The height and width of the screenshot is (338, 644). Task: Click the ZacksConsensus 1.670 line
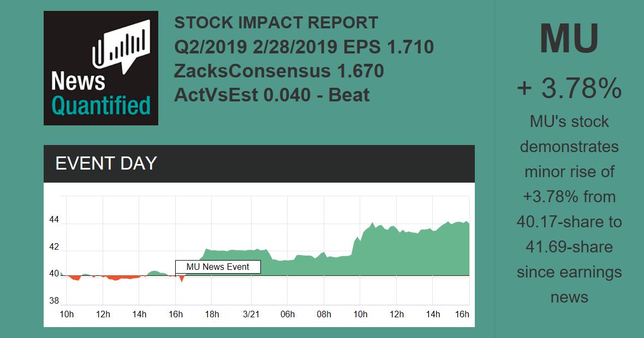279,71
